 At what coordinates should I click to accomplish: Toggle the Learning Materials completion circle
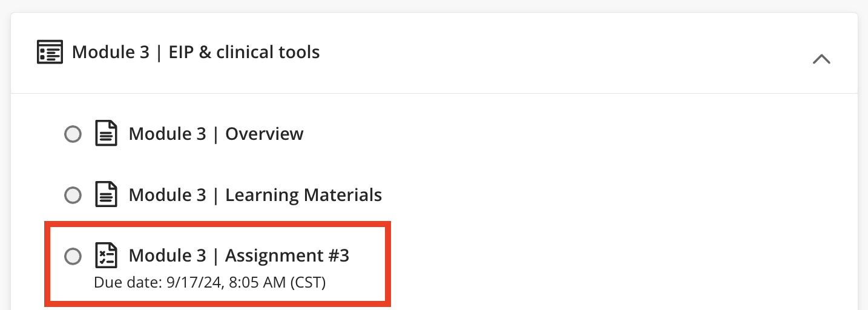tap(73, 195)
